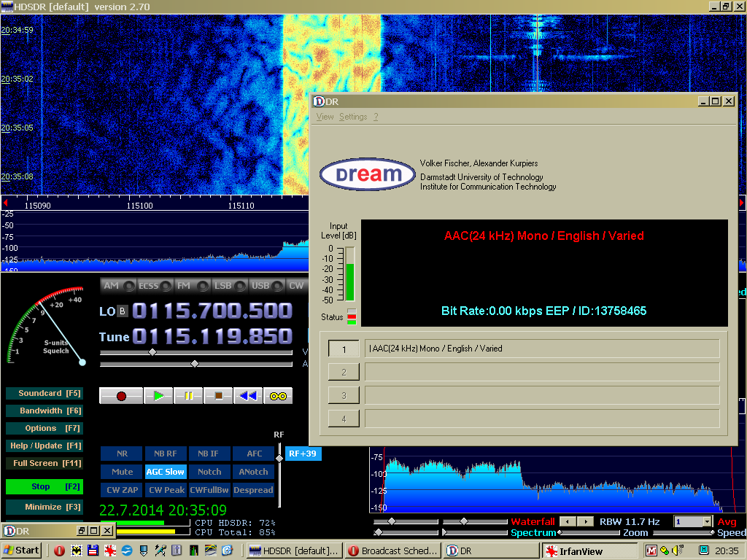This screenshot has height=560, width=747.
Task: Toggle the CWFullBw option
Action: click(x=209, y=490)
